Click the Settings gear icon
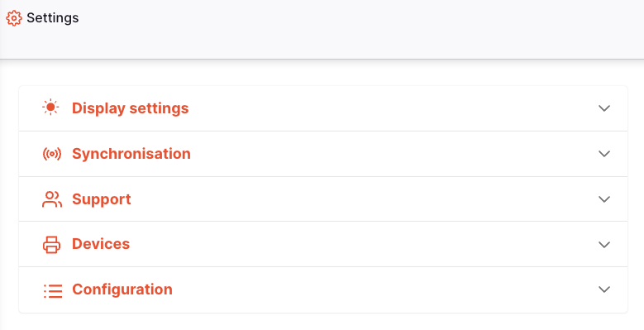This screenshot has width=644, height=330. point(14,18)
